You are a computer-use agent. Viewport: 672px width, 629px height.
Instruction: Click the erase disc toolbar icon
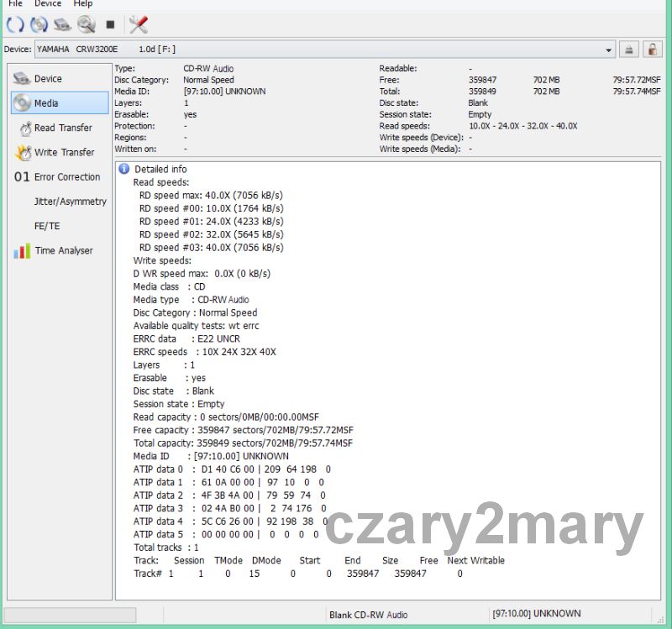[x=62, y=24]
